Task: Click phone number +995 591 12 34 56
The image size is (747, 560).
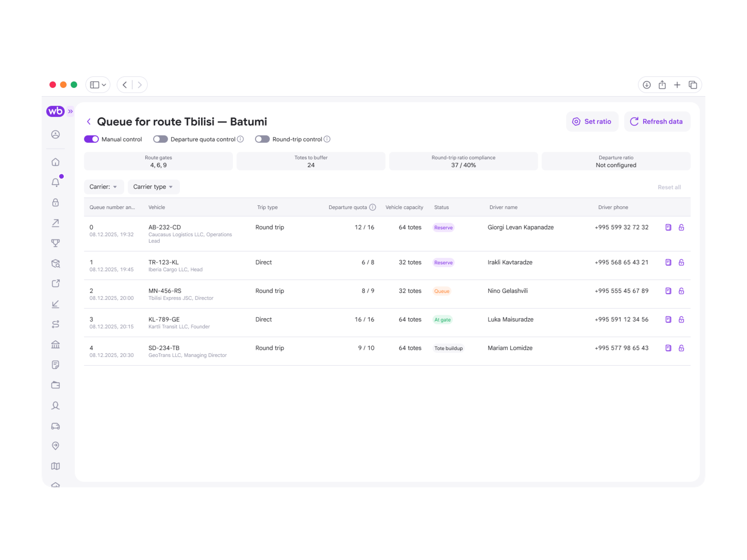Action: (x=621, y=319)
